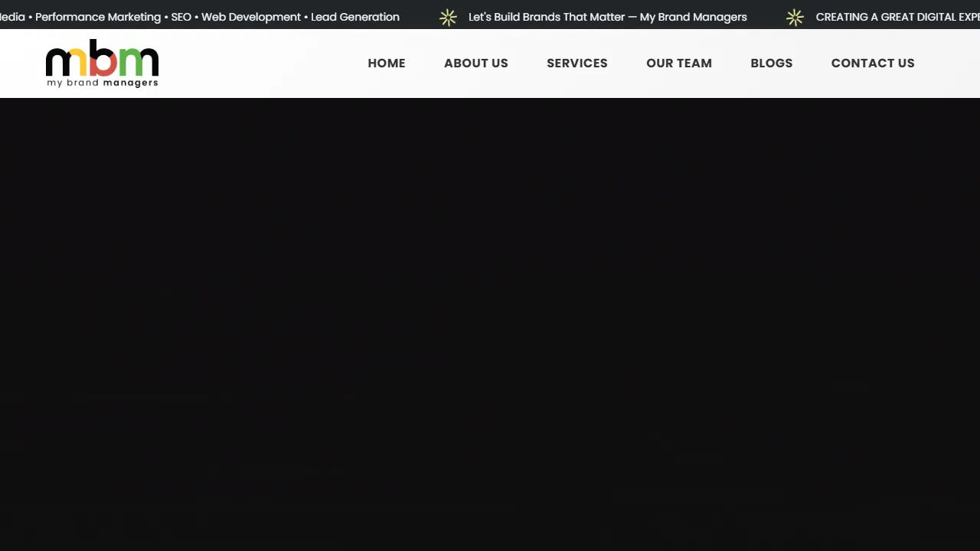Click the starburst icon beside "Let's Build Brands That Matter"

coord(448,17)
